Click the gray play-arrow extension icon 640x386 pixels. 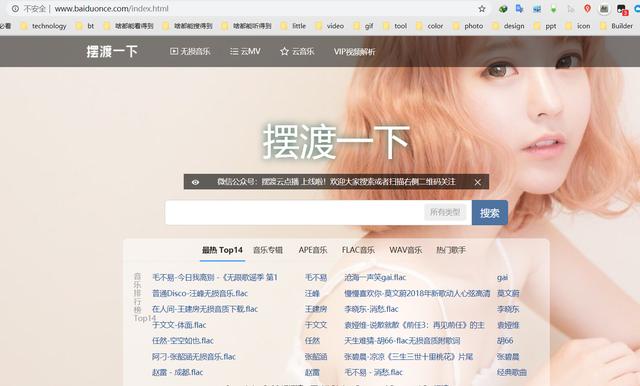571,9
